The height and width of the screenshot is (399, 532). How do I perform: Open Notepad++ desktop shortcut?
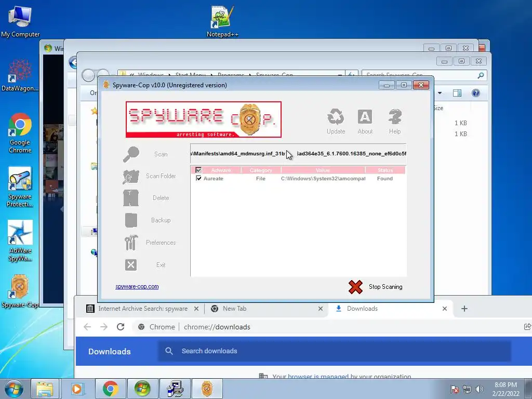pyautogui.click(x=222, y=21)
